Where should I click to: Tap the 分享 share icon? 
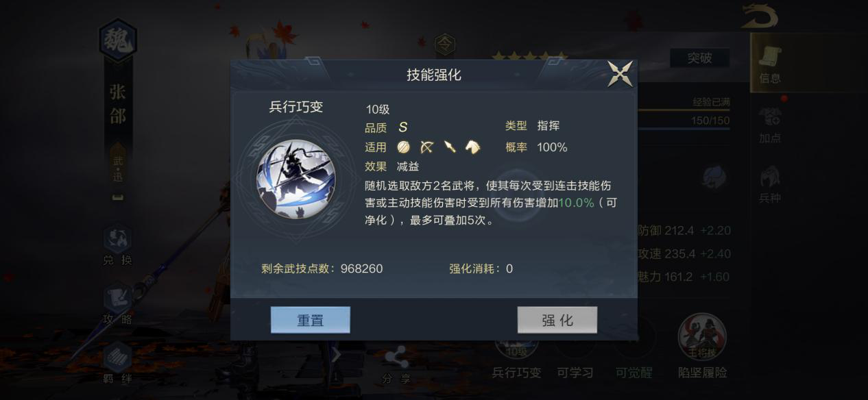396,365
